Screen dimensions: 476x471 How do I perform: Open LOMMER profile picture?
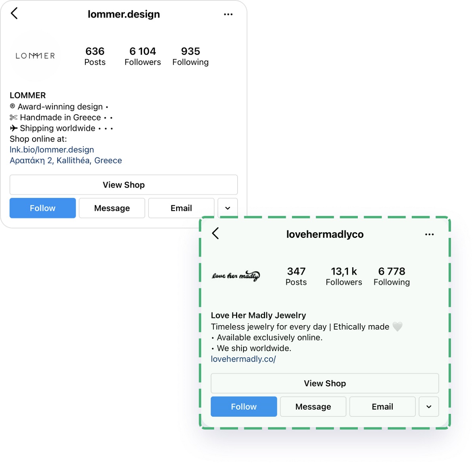35,56
